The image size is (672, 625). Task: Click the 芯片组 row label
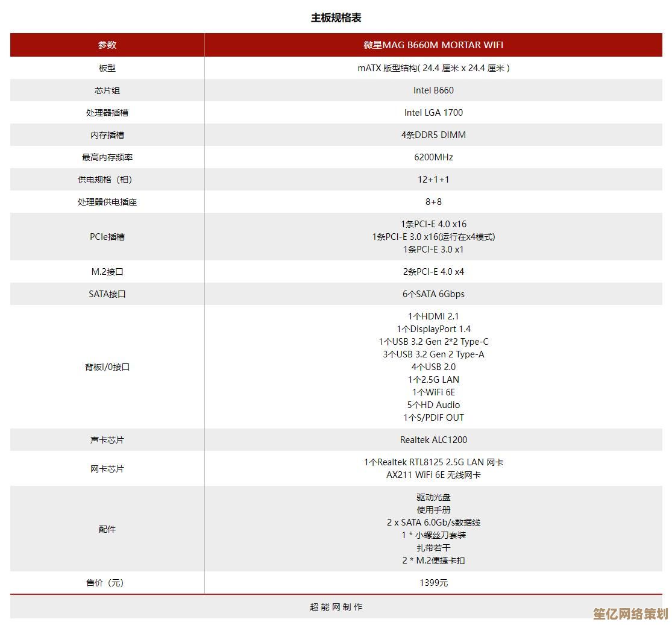click(107, 90)
